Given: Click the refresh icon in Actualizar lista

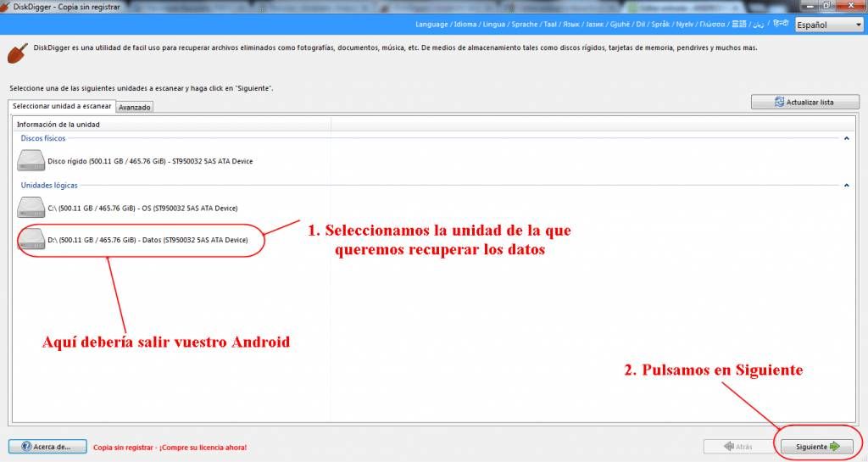Looking at the screenshot, I should pos(779,102).
